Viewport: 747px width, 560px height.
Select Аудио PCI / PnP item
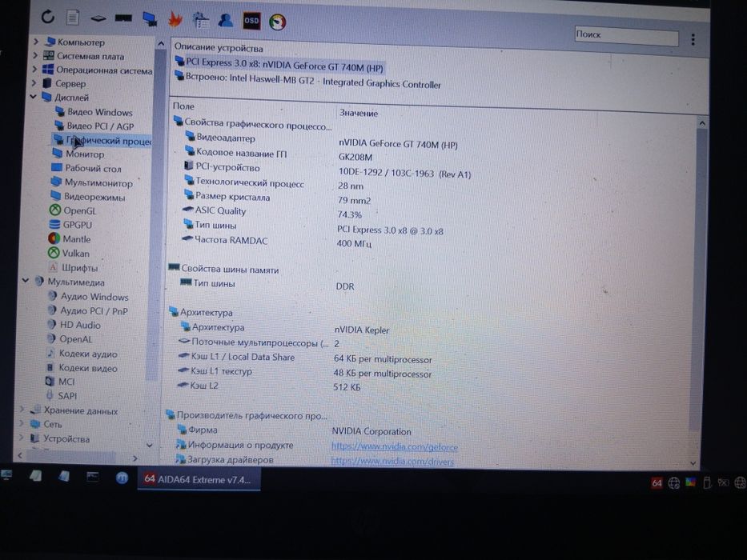[x=87, y=311]
